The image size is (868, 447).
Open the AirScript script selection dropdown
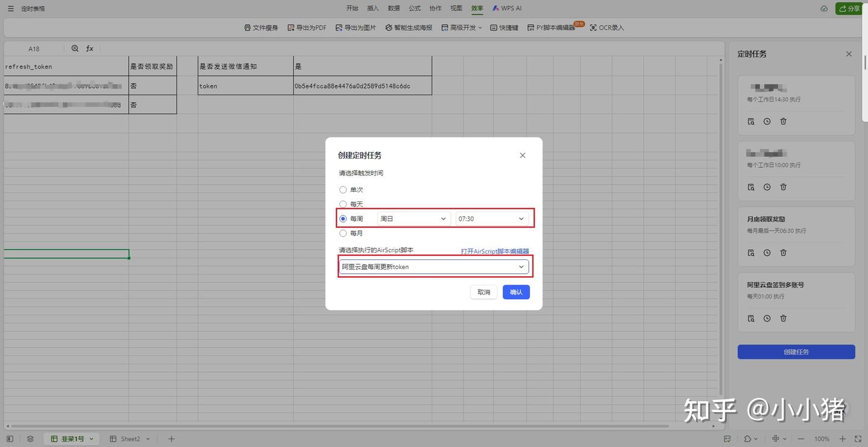point(434,267)
